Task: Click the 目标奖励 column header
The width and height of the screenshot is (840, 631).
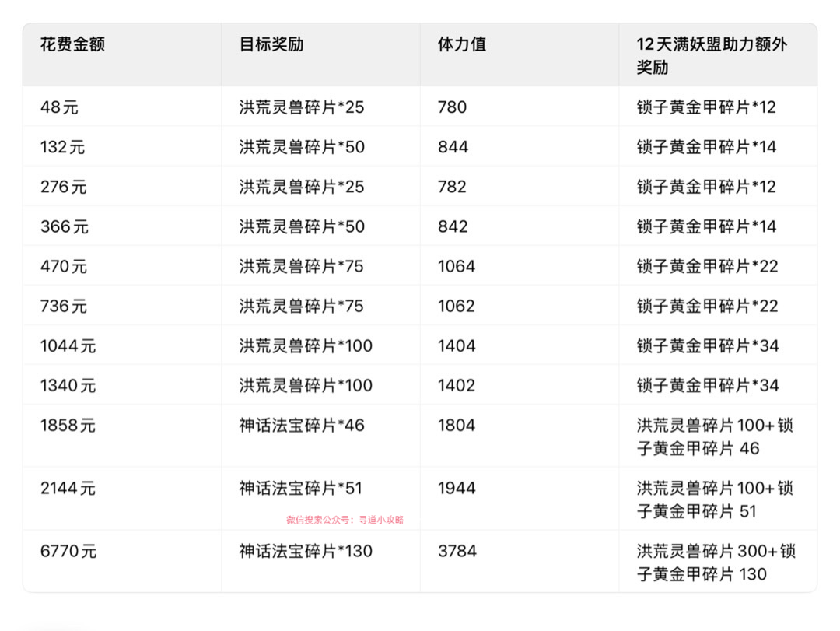Action: click(x=271, y=44)
